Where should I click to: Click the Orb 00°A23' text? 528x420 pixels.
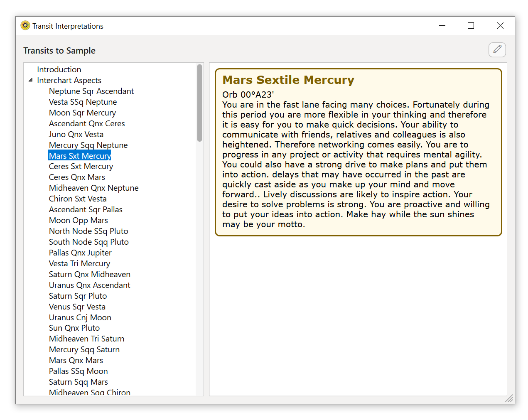tap(248, 95)
